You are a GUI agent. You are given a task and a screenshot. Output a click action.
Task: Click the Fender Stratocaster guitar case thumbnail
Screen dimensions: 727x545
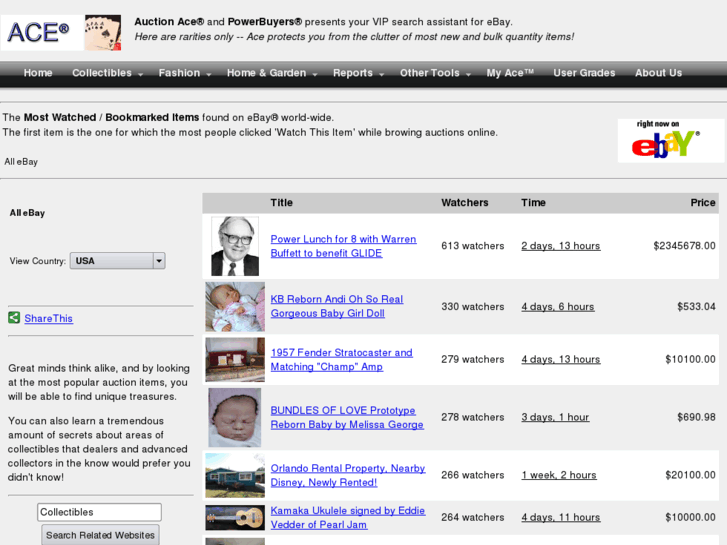235,359
